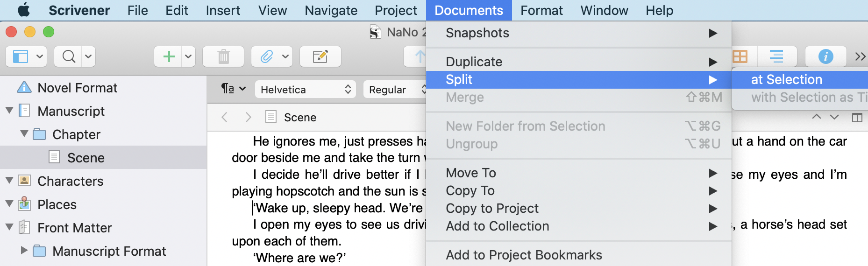Click the Compose mode pencil icon

pos(320,57)
